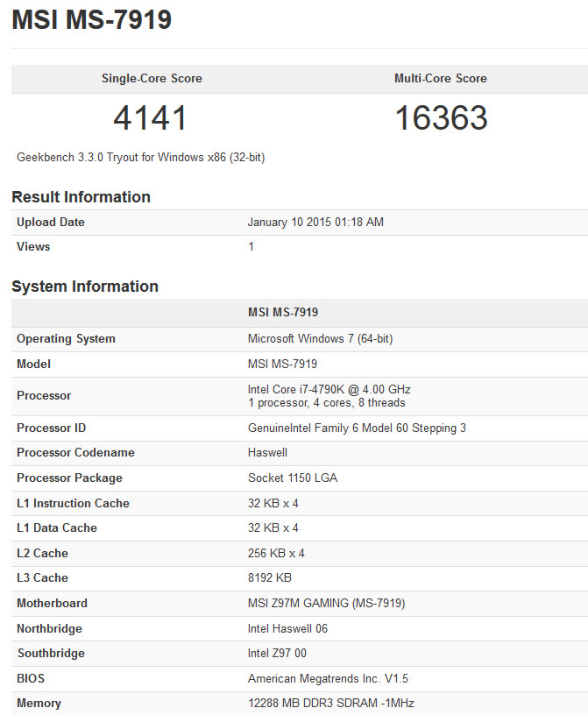The image size is (588, 715).
Task: Select the Processor Codename label
Action: 75,452
